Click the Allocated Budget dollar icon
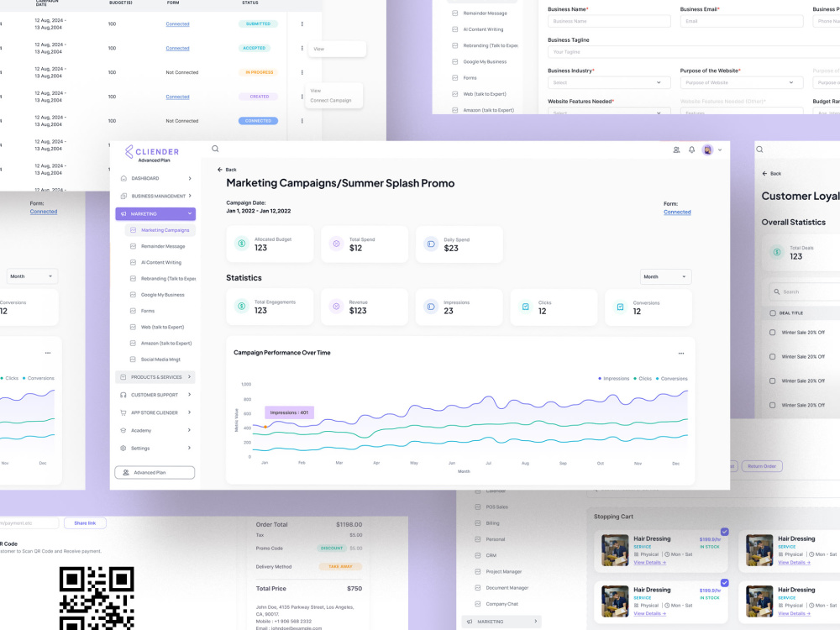Image resolution: width=840 pixels, height=630 pixels. (242, 244)
